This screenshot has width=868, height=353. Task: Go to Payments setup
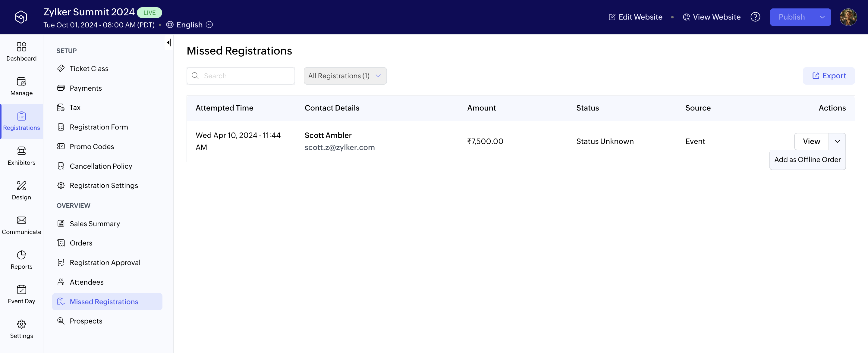tap(86, 88)
